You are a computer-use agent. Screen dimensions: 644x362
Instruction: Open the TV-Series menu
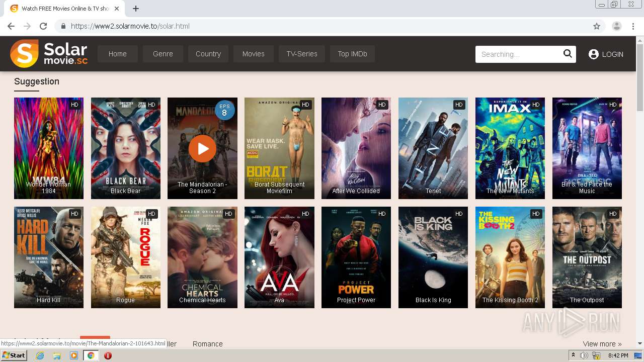pyautogui.click(x=302, y=54)
